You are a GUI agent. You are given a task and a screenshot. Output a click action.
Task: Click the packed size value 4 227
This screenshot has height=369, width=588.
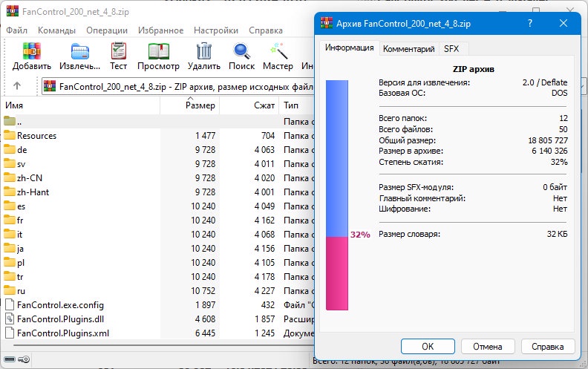[x=264, y=291]
